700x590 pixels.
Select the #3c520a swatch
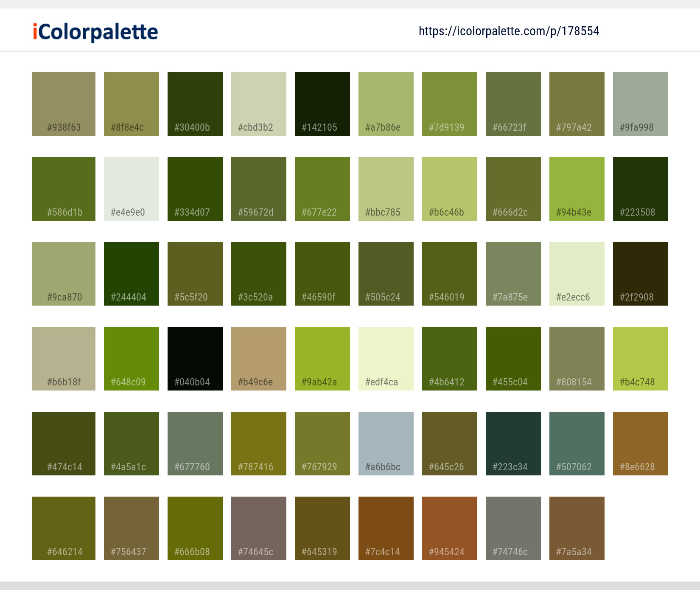(x=259, y=274)
